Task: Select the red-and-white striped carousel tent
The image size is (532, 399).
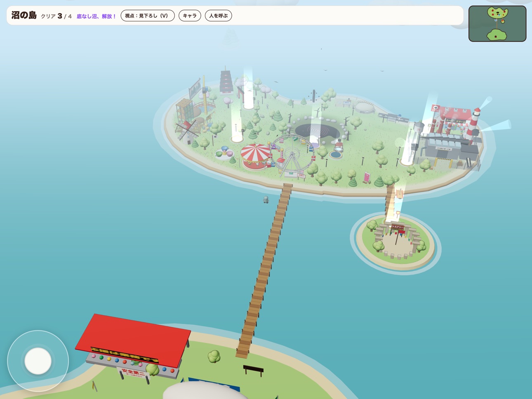Action: pyautogui.click(x=256, y=156)
